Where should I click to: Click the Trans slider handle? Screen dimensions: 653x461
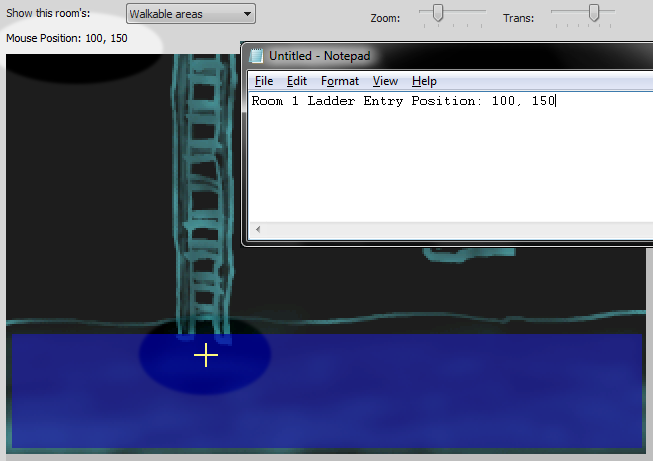click(594, 13)
